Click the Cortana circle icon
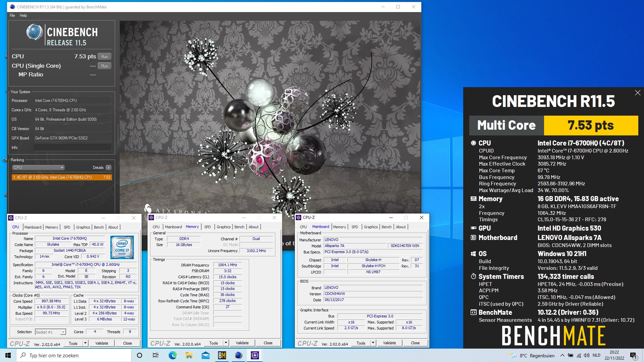 (x=140, y=355)
